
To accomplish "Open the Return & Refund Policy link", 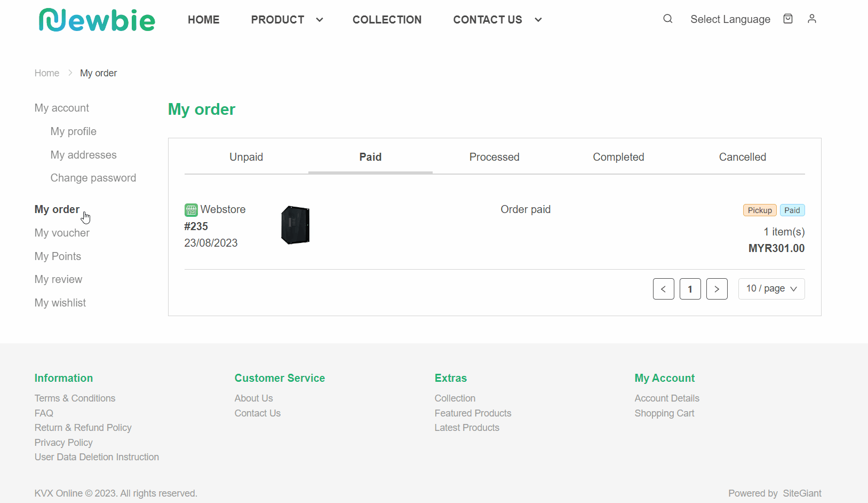I will [x=83, y=428].
